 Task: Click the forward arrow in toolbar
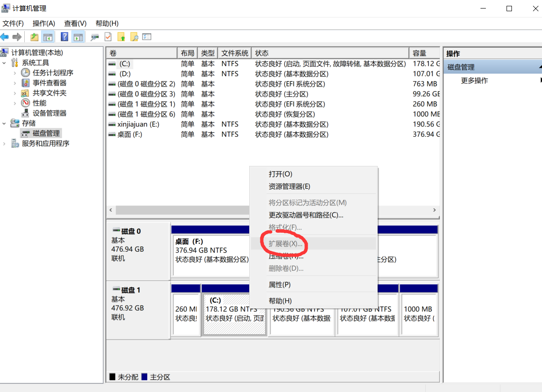pyautogui.click(x=17, y=37)
